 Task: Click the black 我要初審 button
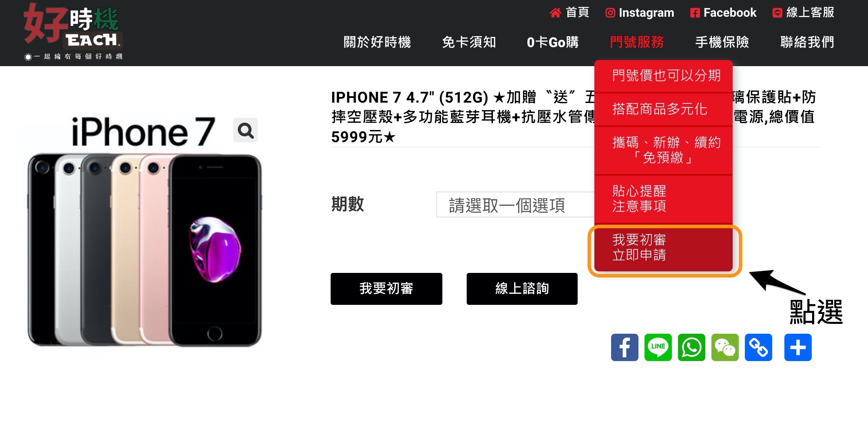tap(386, 289)
